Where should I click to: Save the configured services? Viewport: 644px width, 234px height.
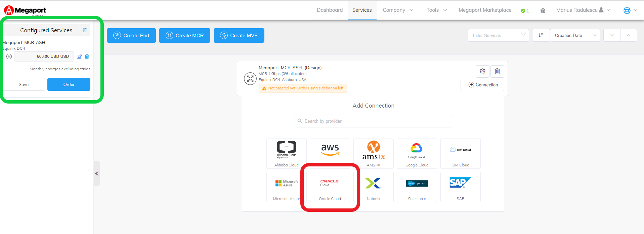point(24,84)
